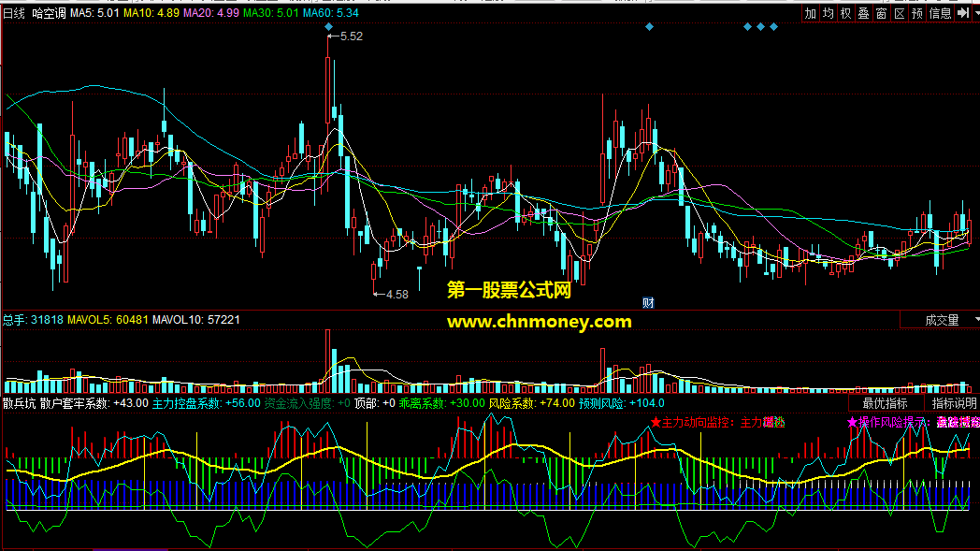Click the 预测风险 +104.0 label
The width and height of the screenshot is (980, 551).
[621, 403]
